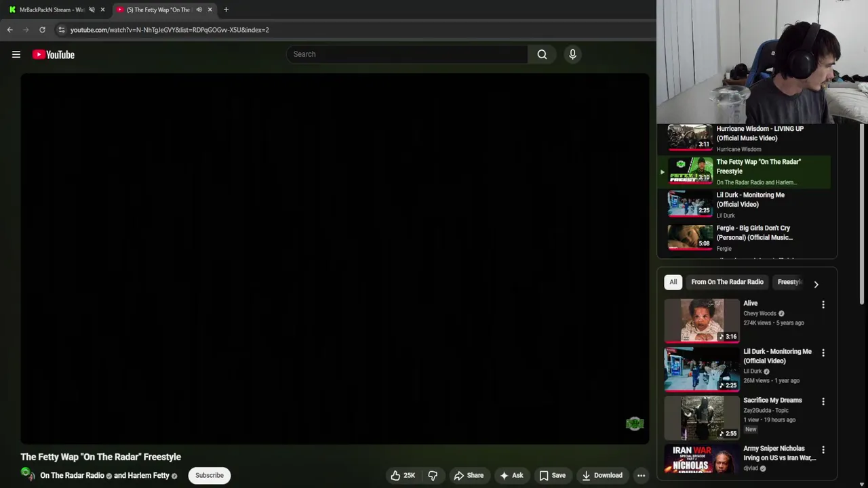Open a new browser tab

(226, 9)
